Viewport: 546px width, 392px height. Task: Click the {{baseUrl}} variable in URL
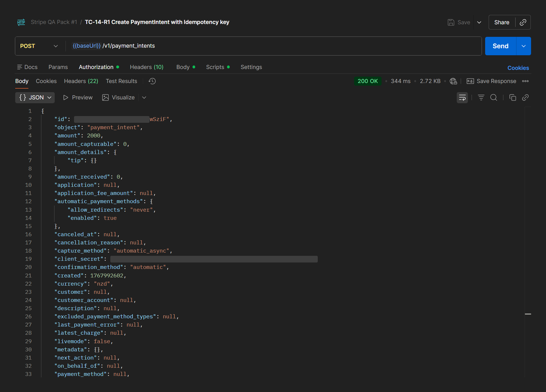[x=87, y=46]
